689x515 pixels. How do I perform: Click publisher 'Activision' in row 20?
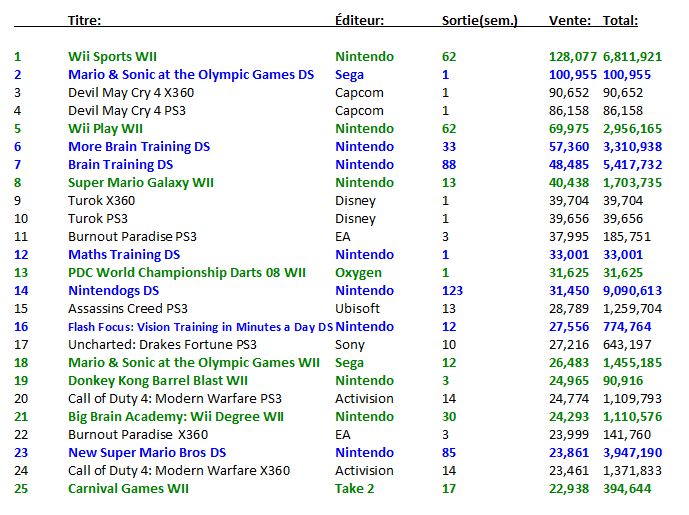[x=364, y=399]
